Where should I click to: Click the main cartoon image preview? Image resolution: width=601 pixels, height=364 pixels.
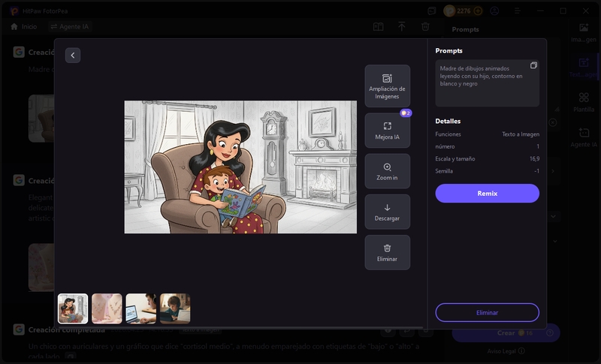point(240,167)
